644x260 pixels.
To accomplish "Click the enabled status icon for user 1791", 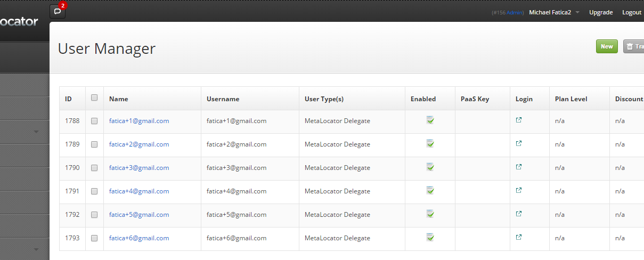I will tap(430, 191).
